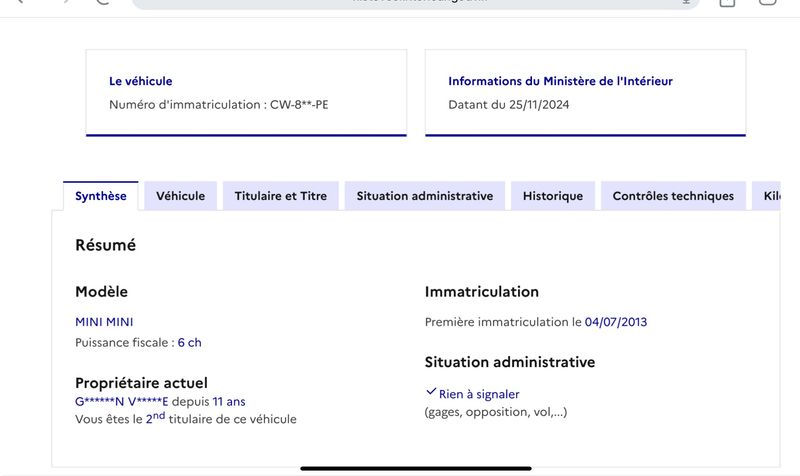800x476 pixels.
Task: Click the 'Modèle' section heading
Action: click(102, 292)
